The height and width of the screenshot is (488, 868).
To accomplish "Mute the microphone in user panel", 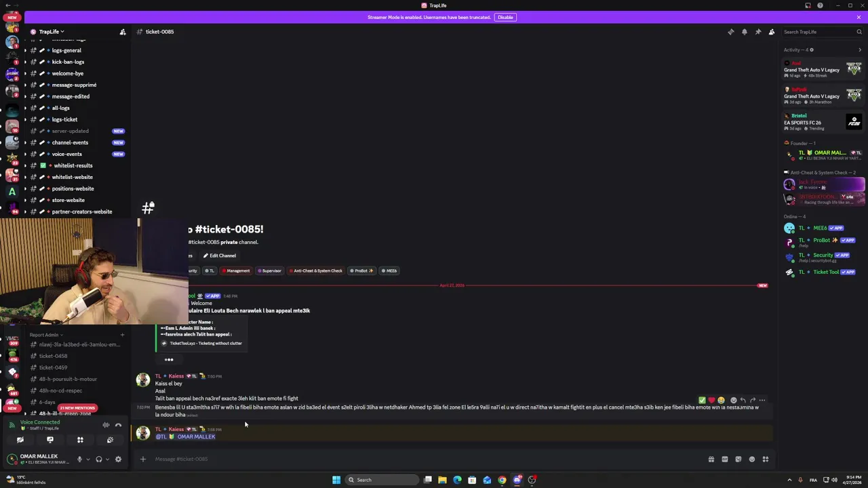I will pyautogui.click(x=79, y=459).
